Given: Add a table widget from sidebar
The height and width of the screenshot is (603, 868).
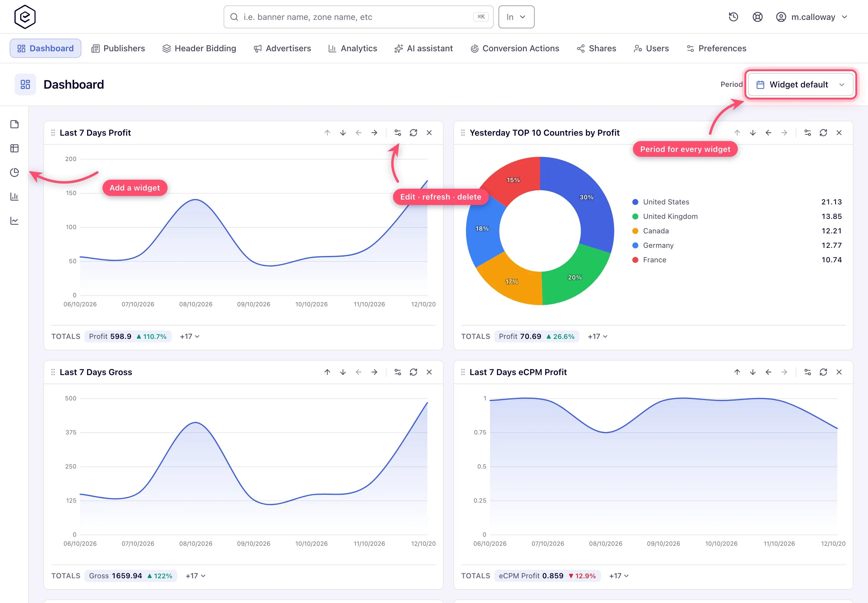Looking at the screenshot, I should (14, 148).
